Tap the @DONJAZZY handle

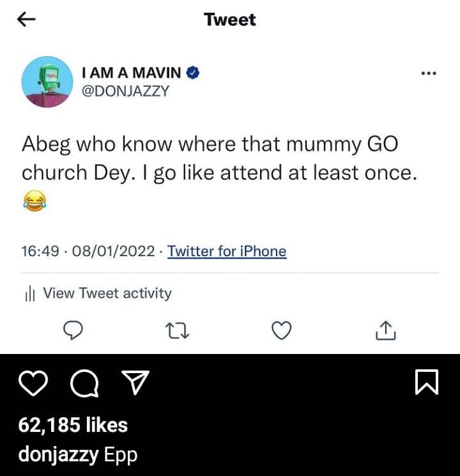126,91
